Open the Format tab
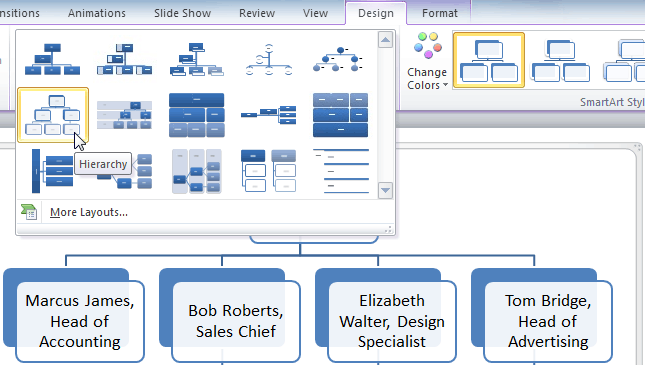Viewport: 645px width, 365px height. [x=440, y=13]
